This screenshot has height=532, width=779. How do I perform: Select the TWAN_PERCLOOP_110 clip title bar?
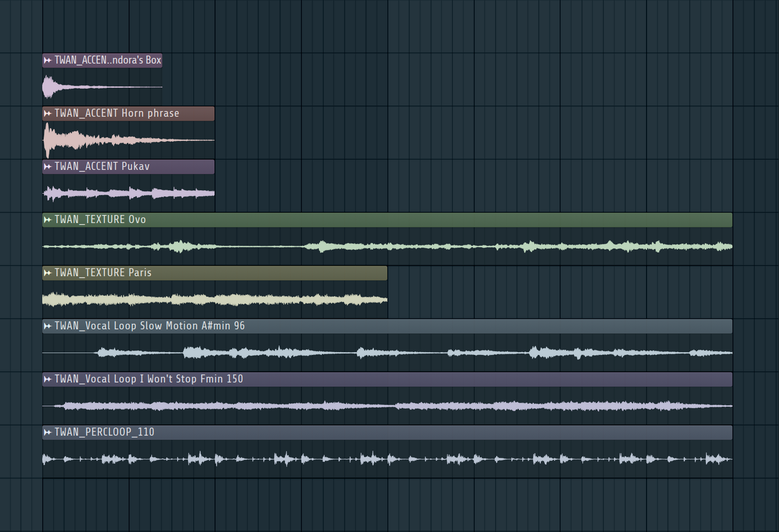click(x=104, y=432)
